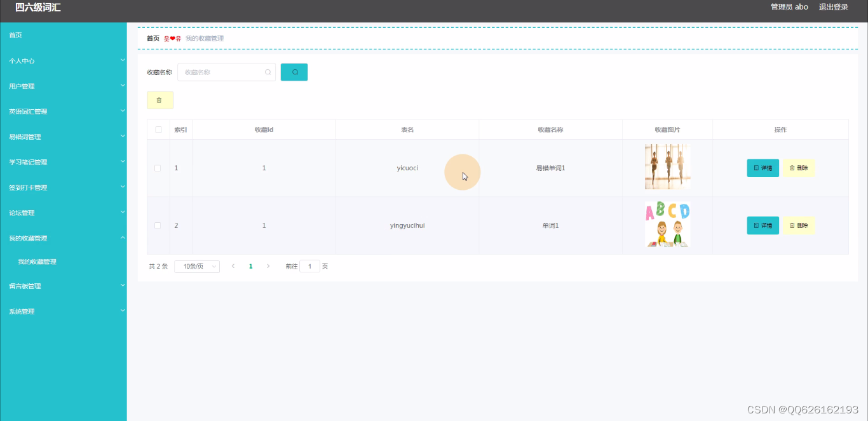868x421 pixels.
Task: Check the box for row yicuoci
Action: pos(158,168)
